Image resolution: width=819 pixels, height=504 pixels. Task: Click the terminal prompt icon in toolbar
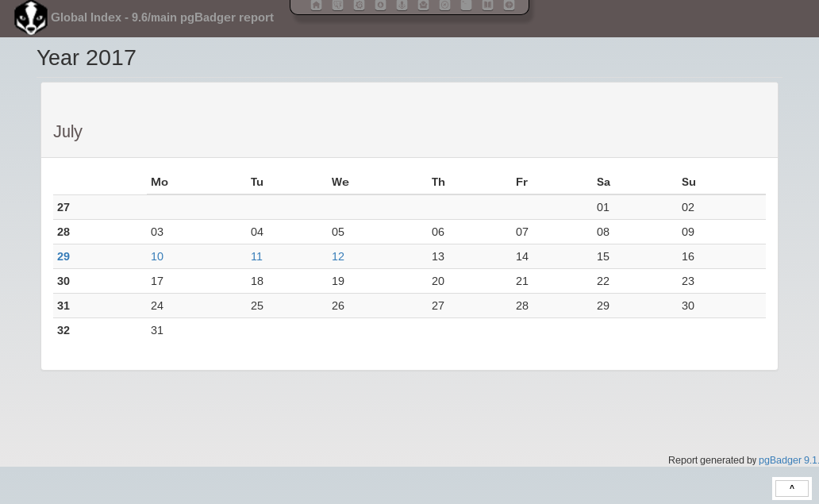(466, 6)
